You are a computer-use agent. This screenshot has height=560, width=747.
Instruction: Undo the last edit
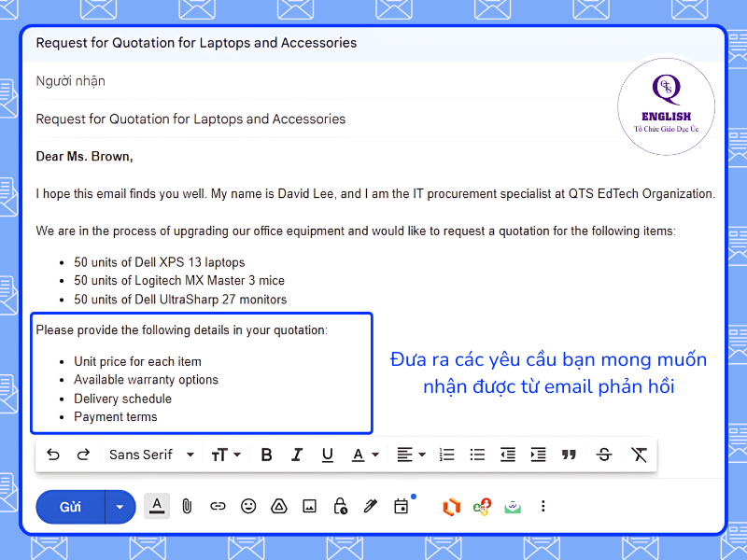[53, 455]
